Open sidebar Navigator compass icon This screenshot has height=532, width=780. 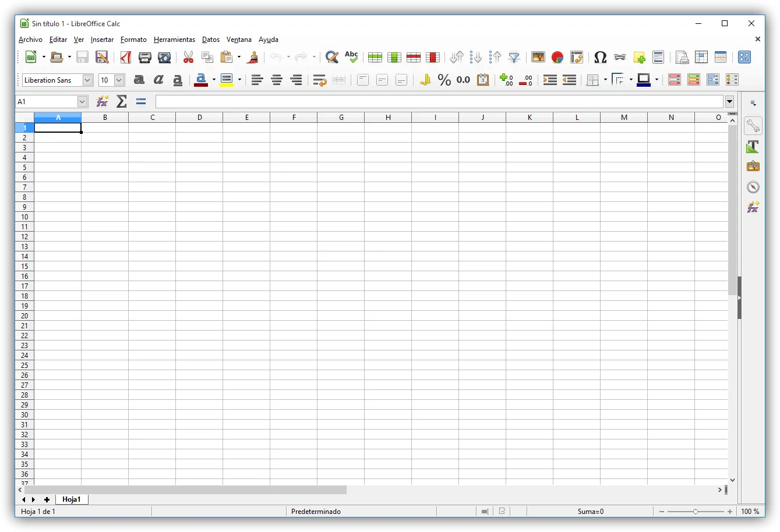pyautogui.click(x=753, y=187)
